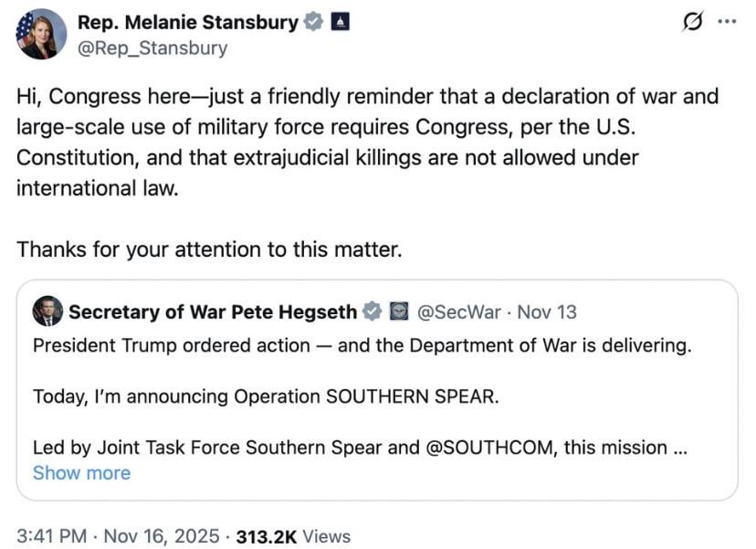Open Grok icon at tweet top right
756x549 pixels.
(x=694, y=22)
